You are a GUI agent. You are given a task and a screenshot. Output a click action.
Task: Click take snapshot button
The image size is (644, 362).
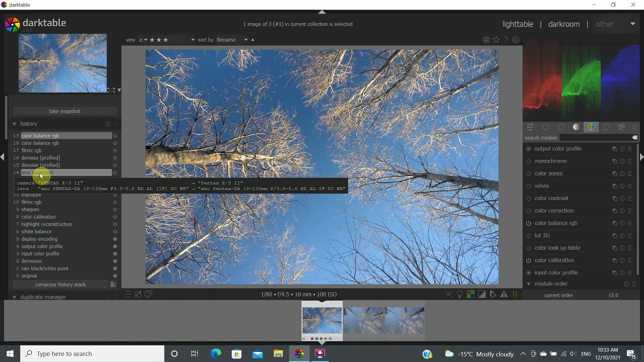pos(64,111)
